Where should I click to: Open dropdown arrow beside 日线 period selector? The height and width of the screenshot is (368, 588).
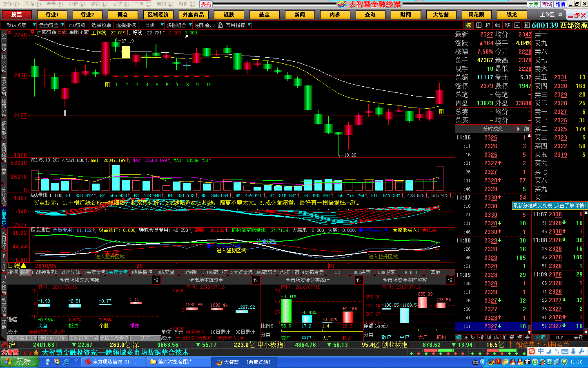coord(162,25)
